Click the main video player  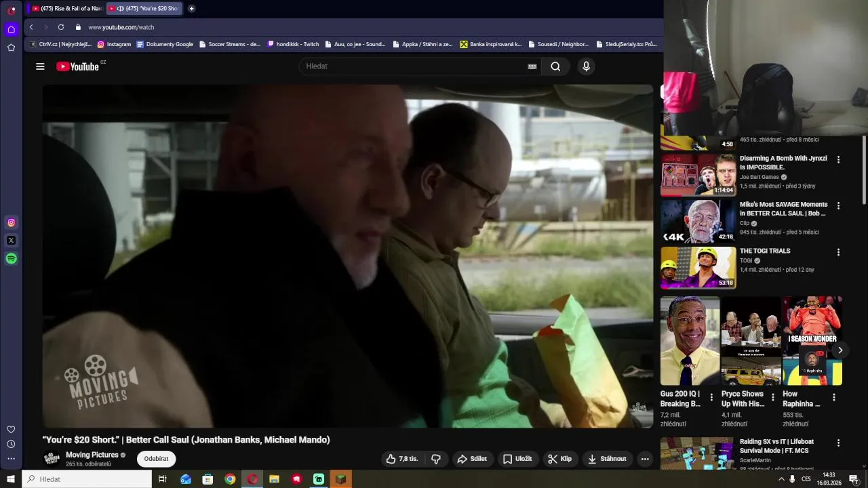(347, 256)
